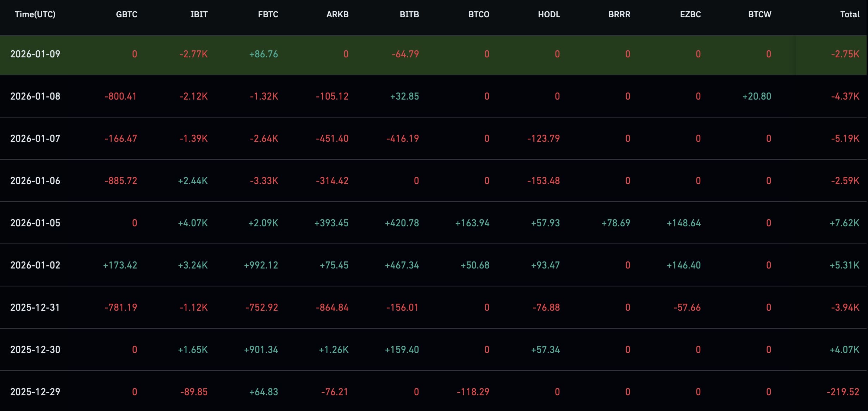
Task: Select the 2025-12-31 date cell
Action: click(x=35, y=307)
